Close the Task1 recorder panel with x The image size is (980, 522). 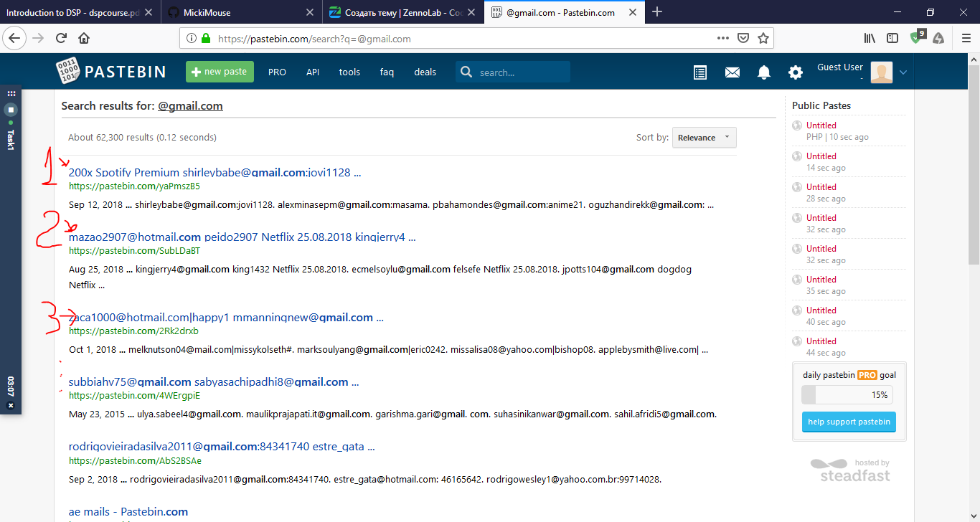pyautogui.click(x=11, y=405)
